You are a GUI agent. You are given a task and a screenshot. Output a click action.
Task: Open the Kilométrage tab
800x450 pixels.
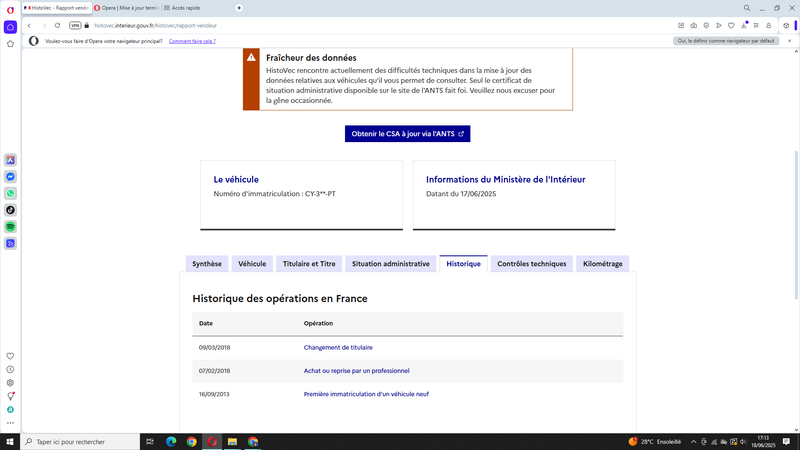603,264
